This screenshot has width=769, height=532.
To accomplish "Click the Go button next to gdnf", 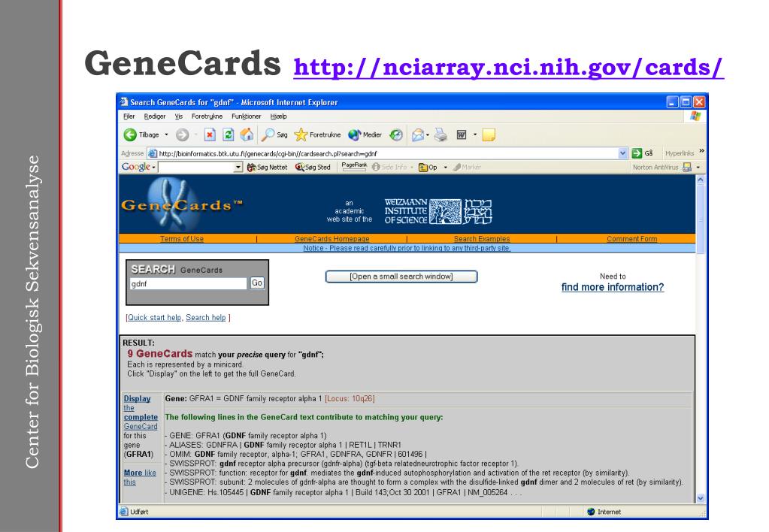I will coord(257,283).
